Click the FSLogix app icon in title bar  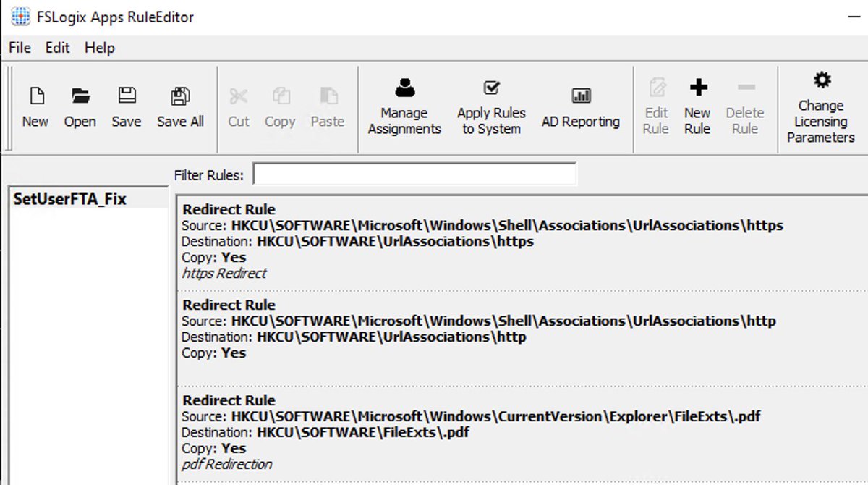click(20, 17)
